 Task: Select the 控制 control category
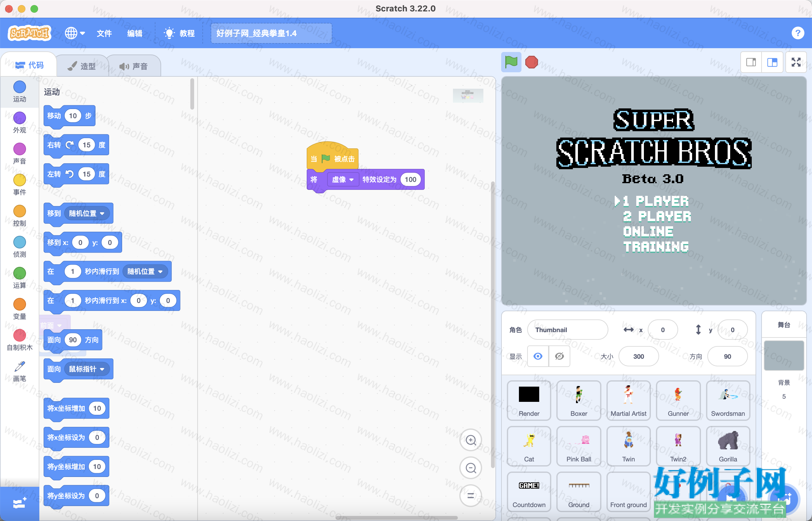[x=19, y=216]
